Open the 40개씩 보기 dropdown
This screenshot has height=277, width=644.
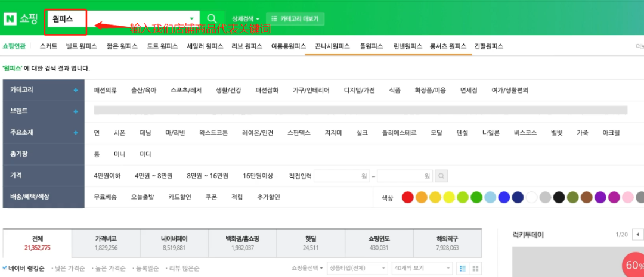tap(422, 269)
